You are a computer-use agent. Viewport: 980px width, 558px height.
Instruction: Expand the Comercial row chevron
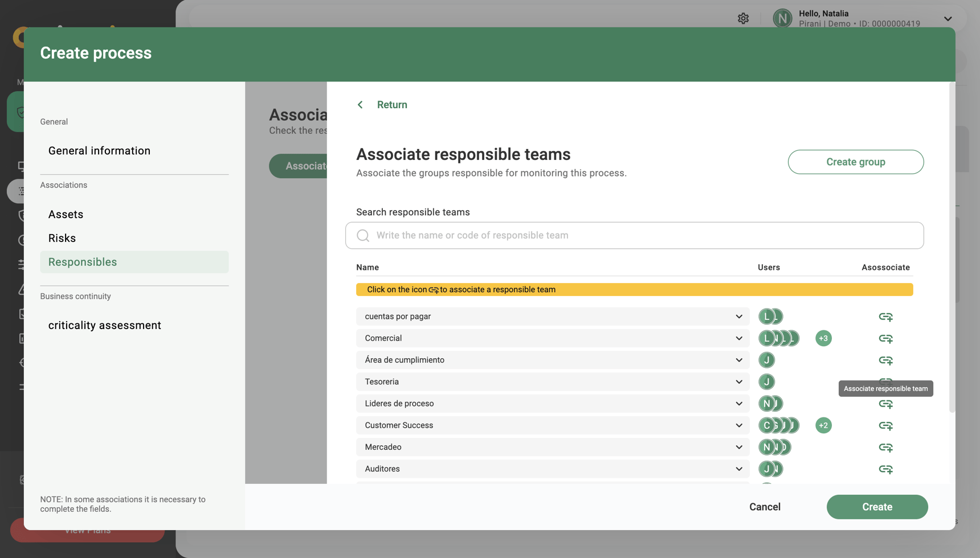(739, 338)
